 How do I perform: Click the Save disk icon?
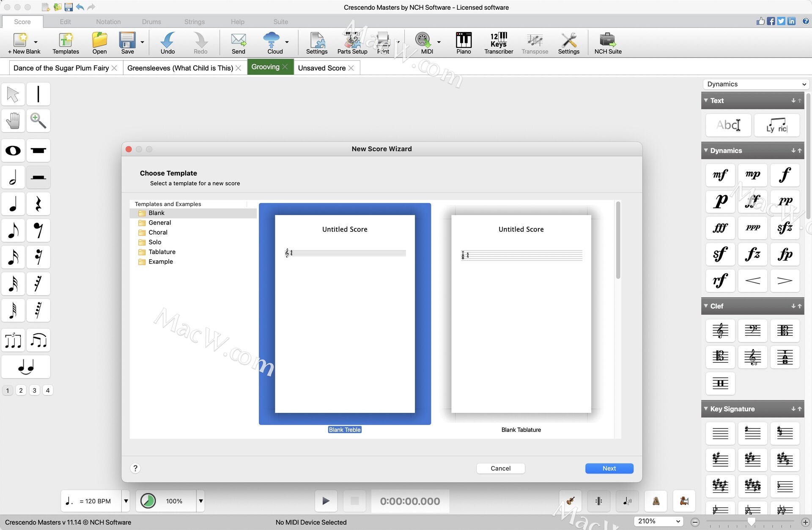127,43
